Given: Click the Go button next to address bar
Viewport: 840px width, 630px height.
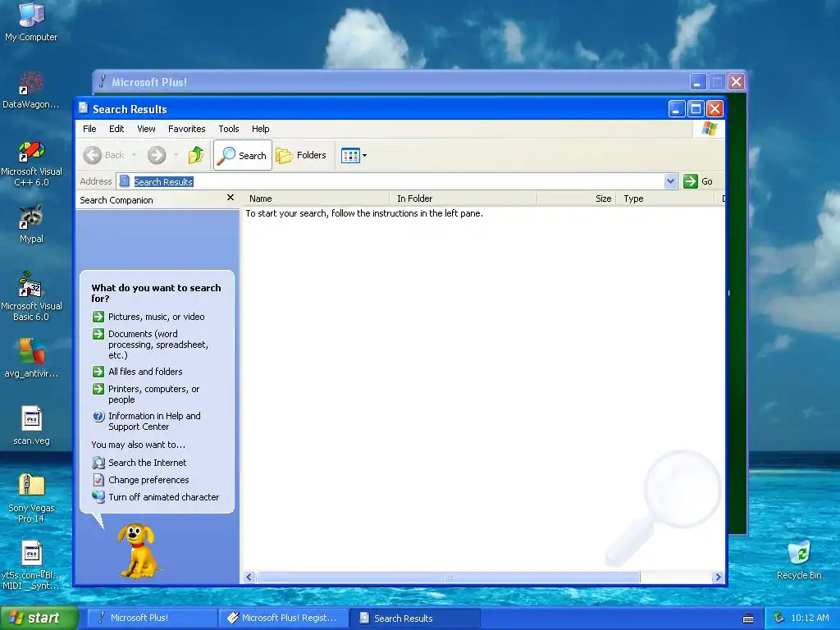Looking at the screenshot, I should coord(699,181).
